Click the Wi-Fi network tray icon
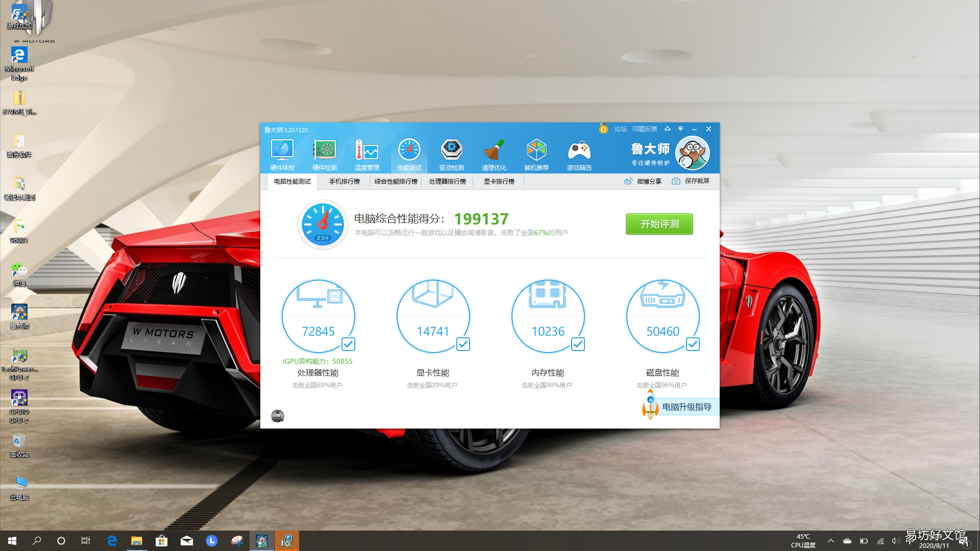This screenshot has width=980, height=551. click(x=880, y=541)
